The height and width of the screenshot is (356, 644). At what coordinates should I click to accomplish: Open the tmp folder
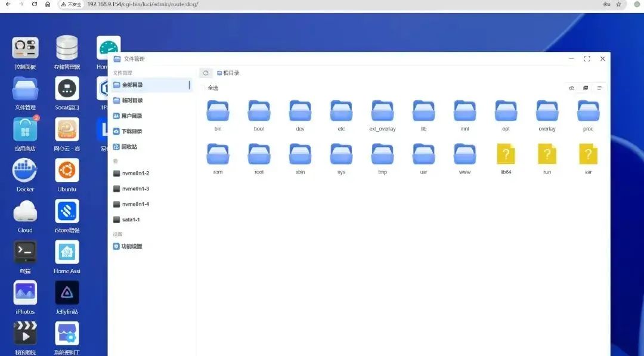click(382, 154)
